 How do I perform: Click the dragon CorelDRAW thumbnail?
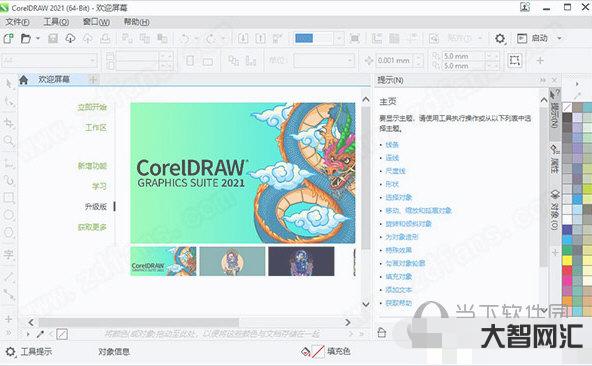point(163,261)
